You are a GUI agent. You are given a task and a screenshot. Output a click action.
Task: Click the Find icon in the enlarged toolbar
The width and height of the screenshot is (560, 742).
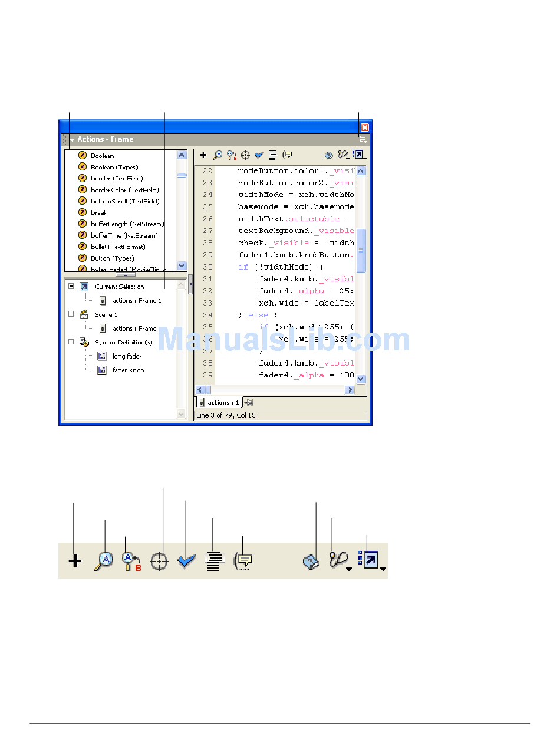(104, 561)
